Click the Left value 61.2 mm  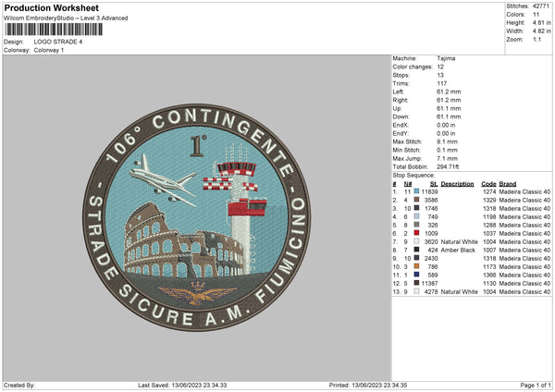point(449,92)
